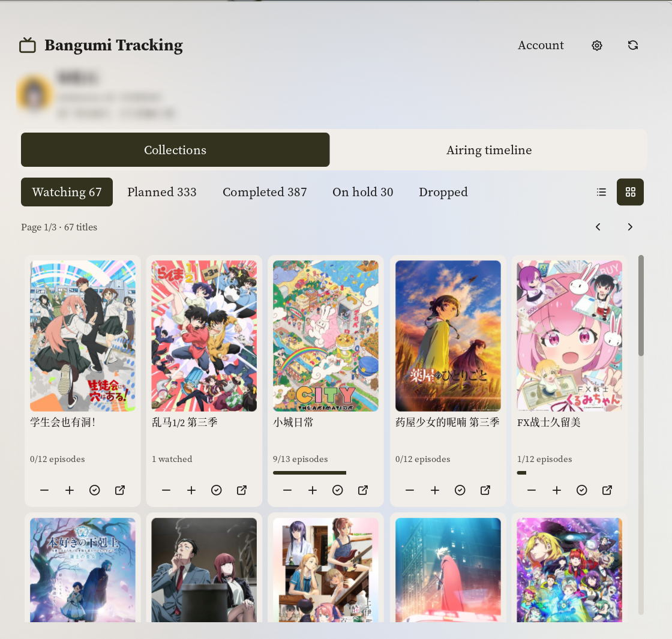Open 小城日常 external link
Screen dimensions: 672x639
click(x=363, y=490)
